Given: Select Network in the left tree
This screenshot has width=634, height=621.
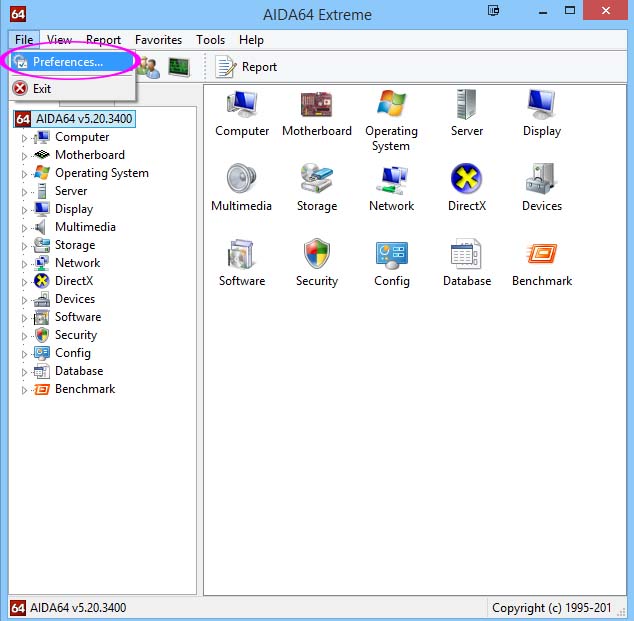Looking at the screenshot, I should pos(77,263).
